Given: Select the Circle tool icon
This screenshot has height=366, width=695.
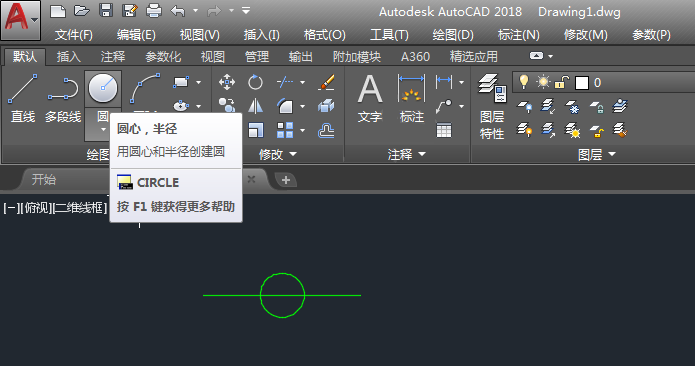Looking at the screenshot, I should pos(103,88).
